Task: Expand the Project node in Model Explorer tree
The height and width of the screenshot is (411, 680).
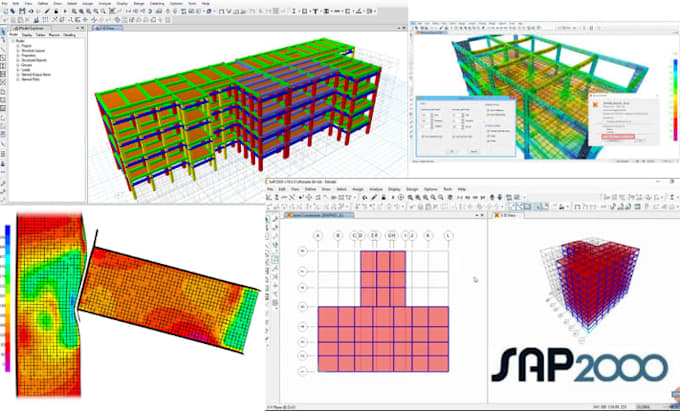Action: (x=18, y=46)
